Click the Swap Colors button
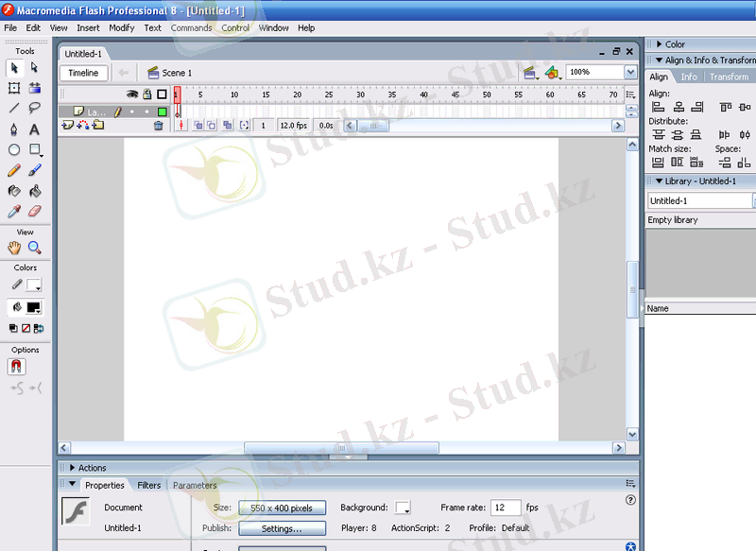This screenshot has width=756, height=551. (x=39, y=328)
